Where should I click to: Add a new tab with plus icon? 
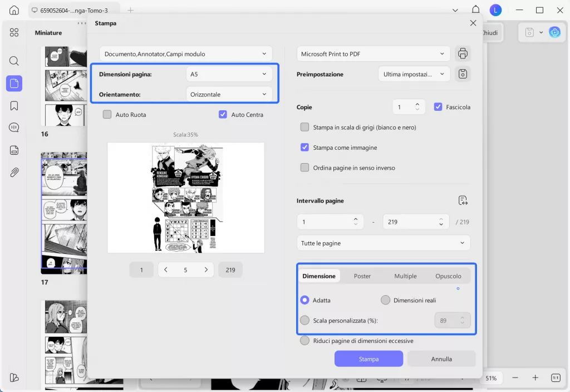coord(130,10)
